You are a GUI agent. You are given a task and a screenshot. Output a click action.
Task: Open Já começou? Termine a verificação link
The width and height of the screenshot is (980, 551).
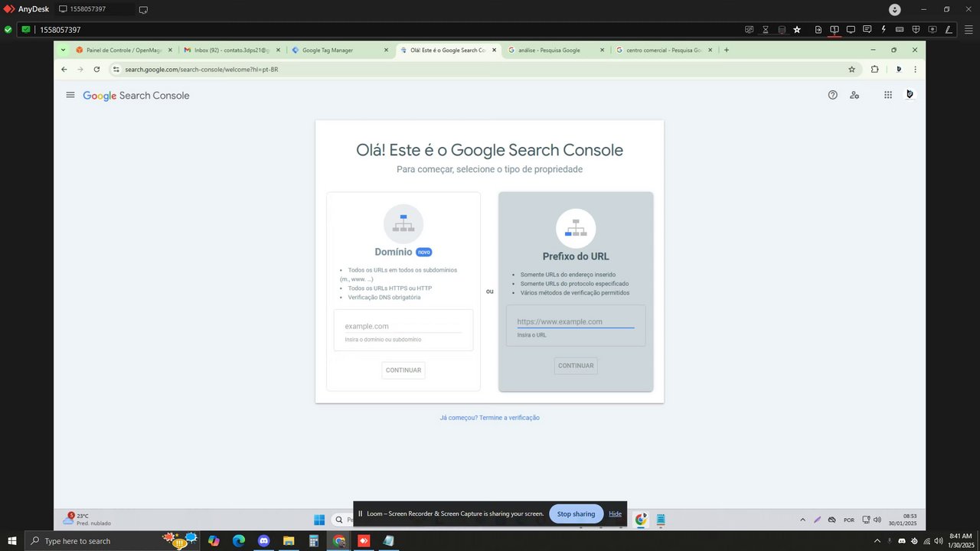tap(490, 418)
